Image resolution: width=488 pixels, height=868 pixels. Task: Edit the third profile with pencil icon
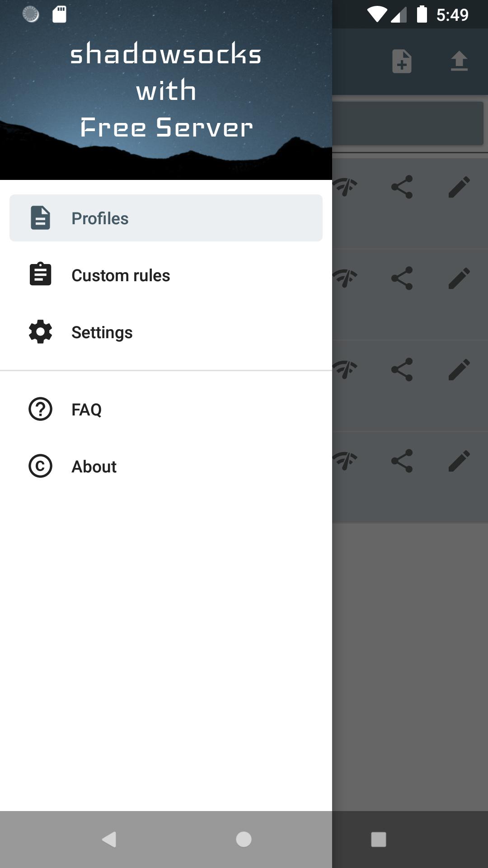pyautogui.click(x=459, y=369)
